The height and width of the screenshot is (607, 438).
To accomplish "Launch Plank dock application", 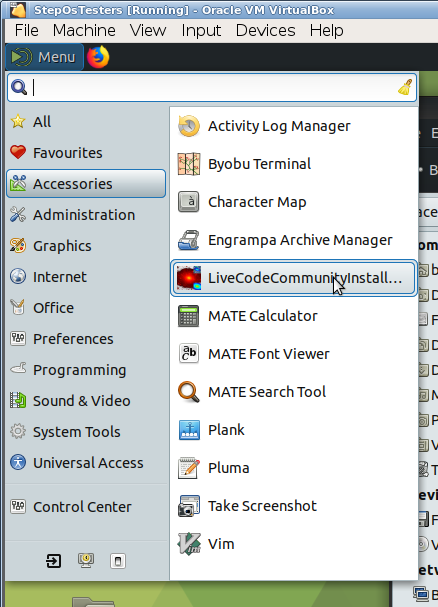I will (294, 430).
